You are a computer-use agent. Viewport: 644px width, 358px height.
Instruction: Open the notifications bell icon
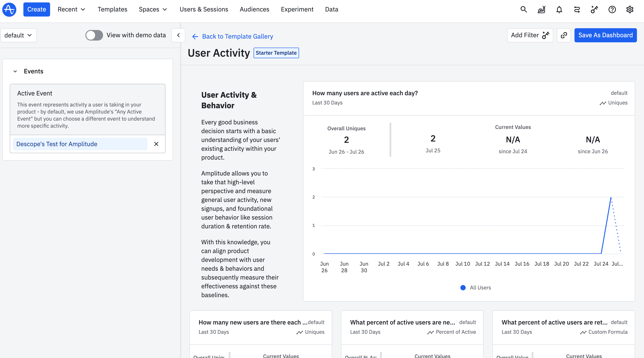(559, 9)
